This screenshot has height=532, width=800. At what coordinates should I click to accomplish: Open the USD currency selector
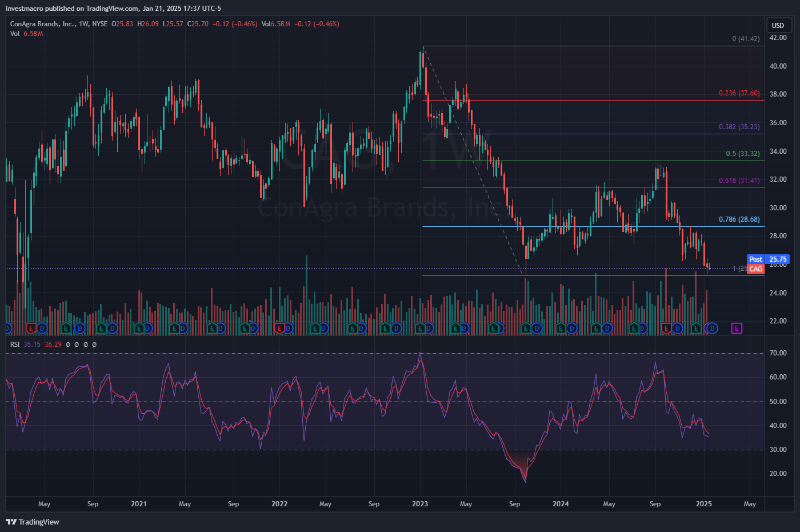(778, 25)
